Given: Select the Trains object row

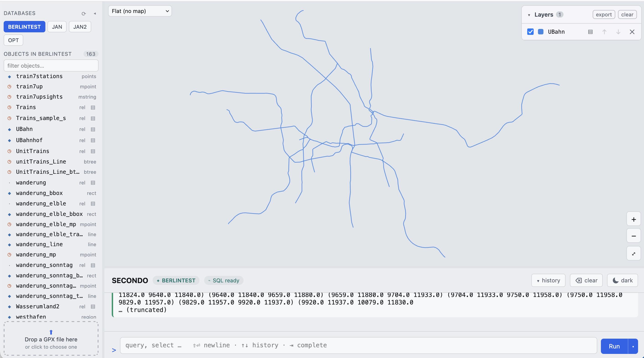Looking at the screenshot, I should 51,107.
